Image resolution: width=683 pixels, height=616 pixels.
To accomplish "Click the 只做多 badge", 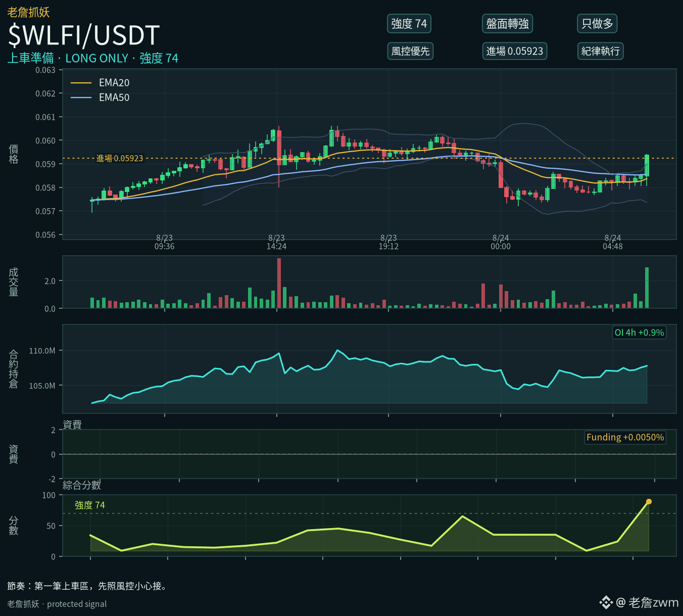I will tap(597, 24).
